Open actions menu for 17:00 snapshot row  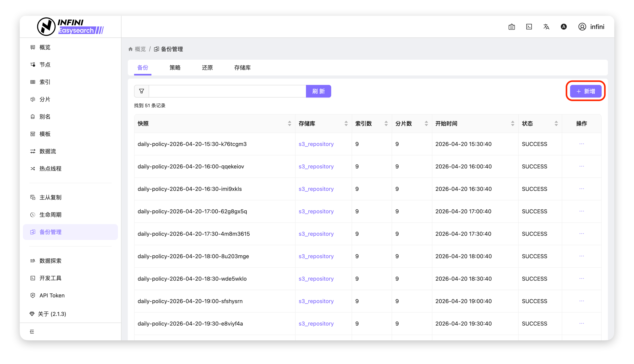[581, 211]
